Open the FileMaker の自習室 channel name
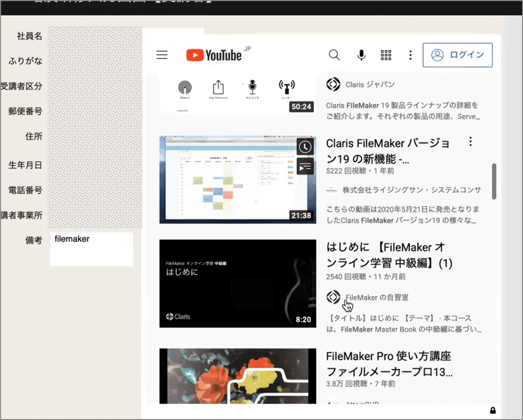Viewport: 523px width, 420px height. [x=377, y=297]
